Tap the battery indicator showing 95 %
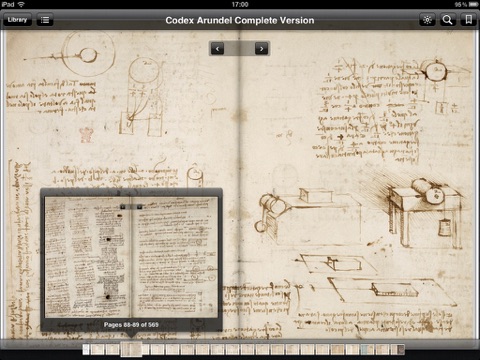Viewport: 480px width, 360px height. point(467,4)
